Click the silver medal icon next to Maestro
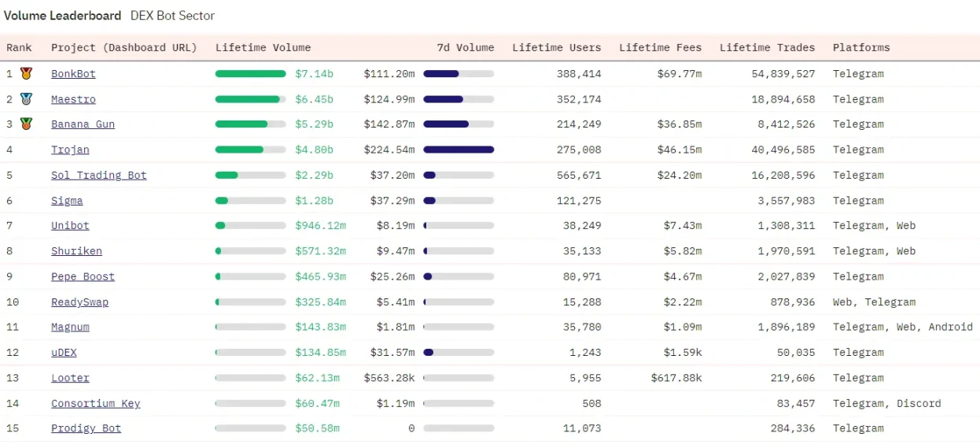 [26, 99]
